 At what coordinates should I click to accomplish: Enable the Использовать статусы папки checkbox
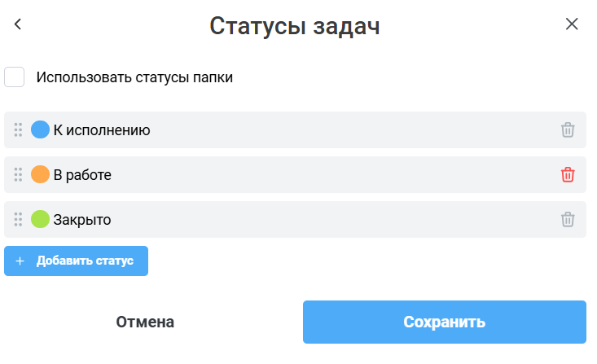click(x=14, y=77)
